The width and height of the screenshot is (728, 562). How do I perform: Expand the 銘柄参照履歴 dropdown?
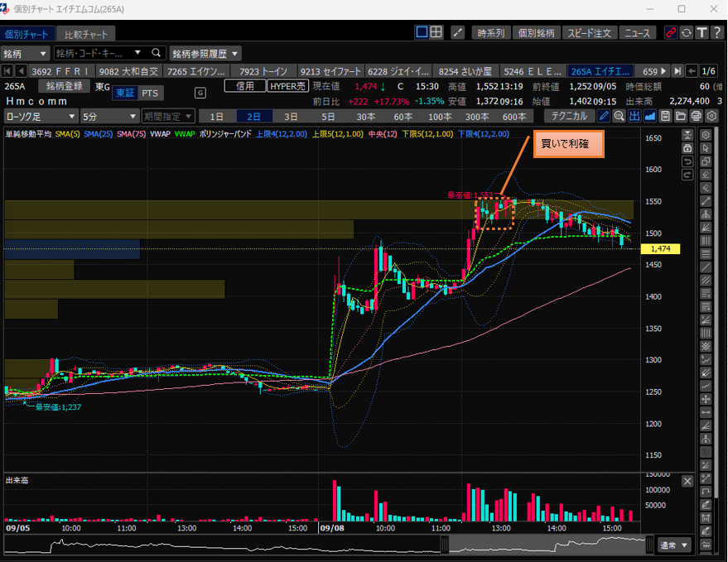point(205,53)
